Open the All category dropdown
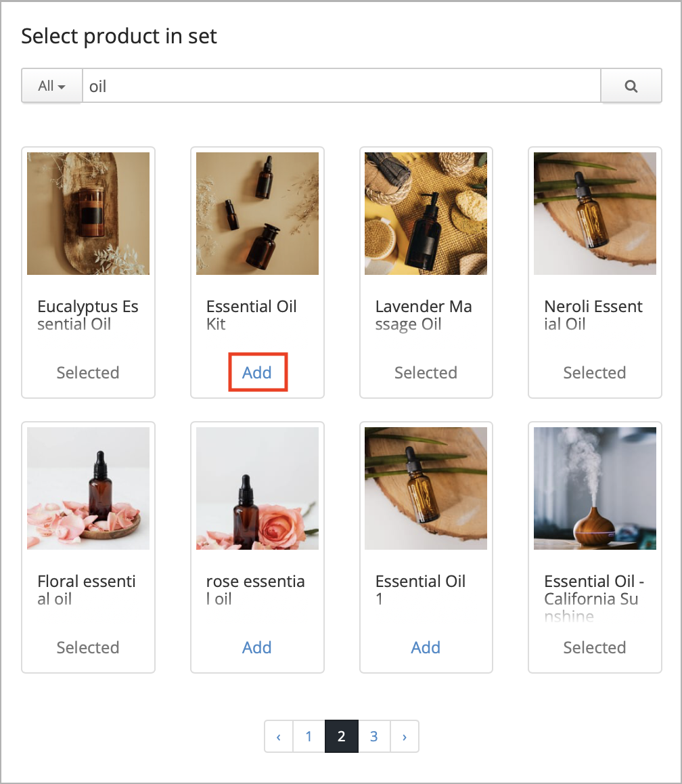The width and height of the screenshot is (682, 784). pos(52,86)
